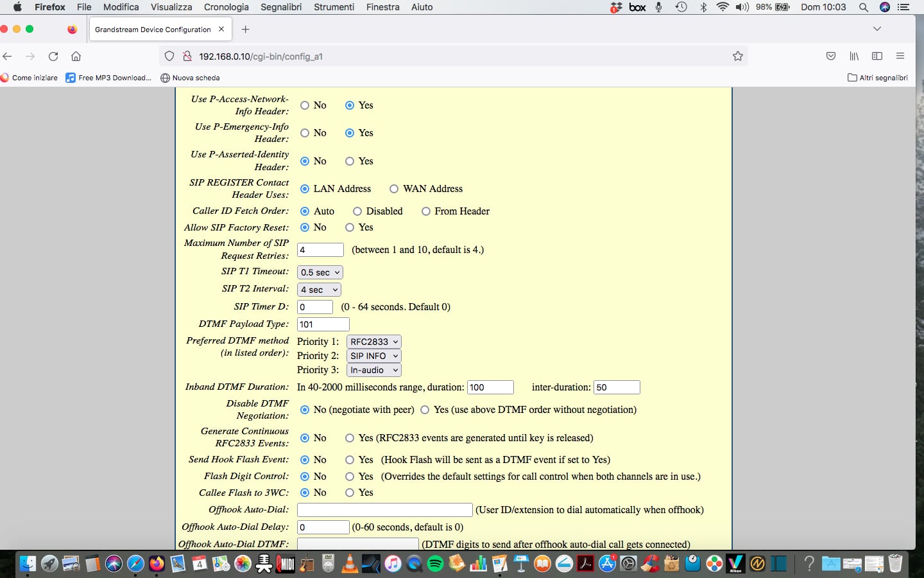Open the Come iniziare bookmark
Screen dimensions: 924x578
[30, 78]
